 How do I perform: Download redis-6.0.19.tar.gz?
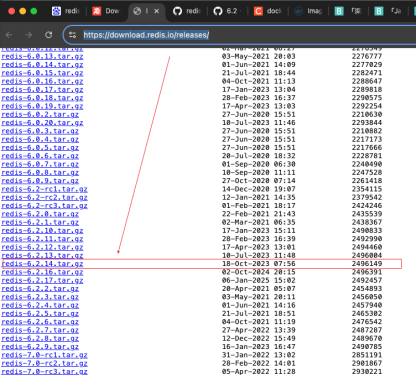[x=42, y=106]
